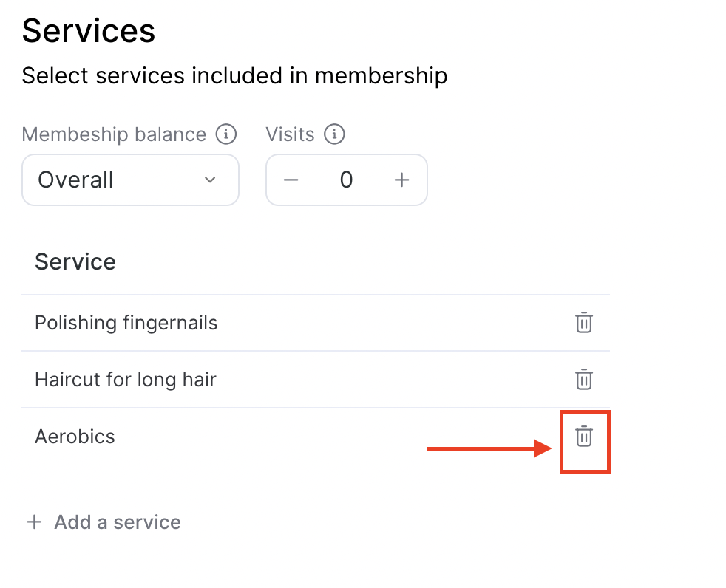Click the Visits field label
The height and width of the screenshot is (588, 726).
click(291, 134)
